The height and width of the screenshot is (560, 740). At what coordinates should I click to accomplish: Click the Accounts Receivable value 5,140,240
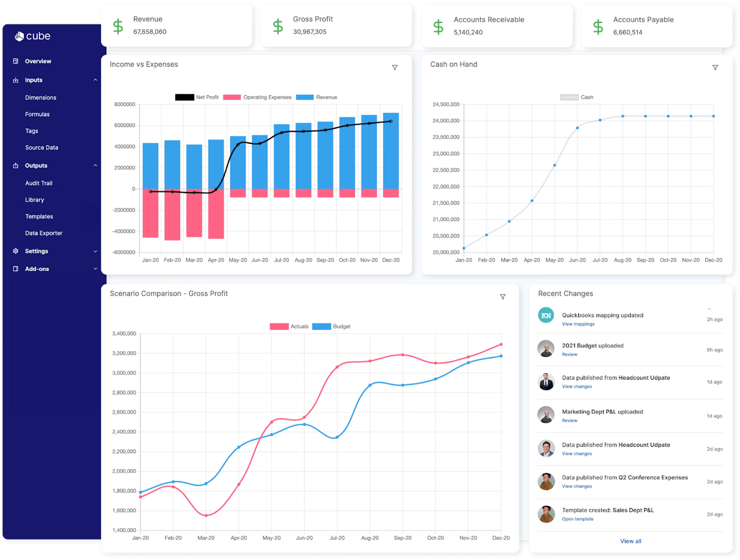[x=468, y=32]
